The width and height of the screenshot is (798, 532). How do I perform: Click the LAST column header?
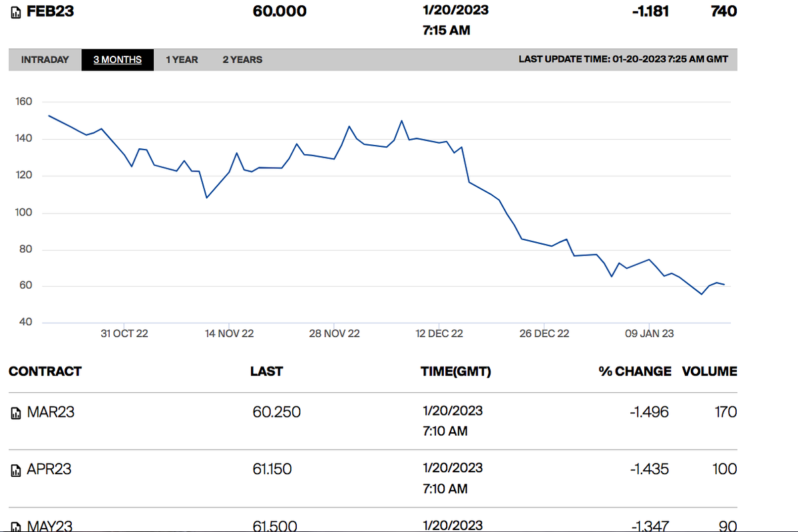(266, 371)
